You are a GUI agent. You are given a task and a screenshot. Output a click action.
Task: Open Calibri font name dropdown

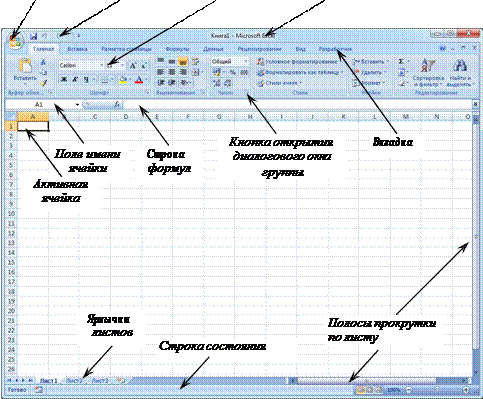pos(101,65)
